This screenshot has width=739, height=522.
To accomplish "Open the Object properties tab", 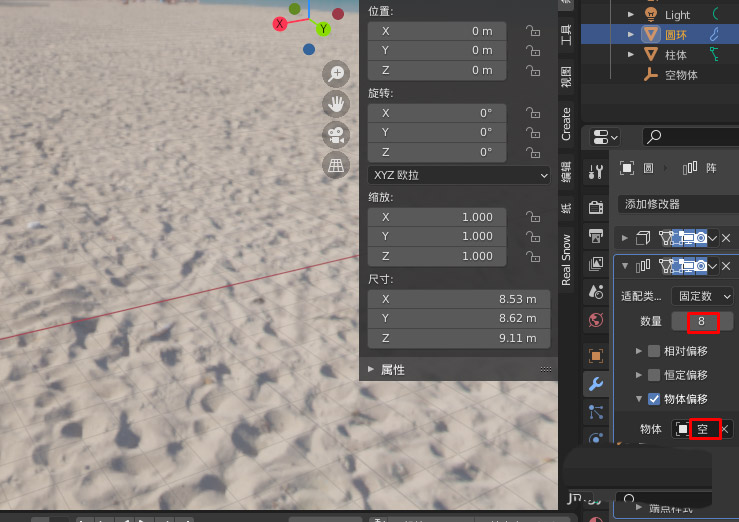I will (x=596, y=356).
